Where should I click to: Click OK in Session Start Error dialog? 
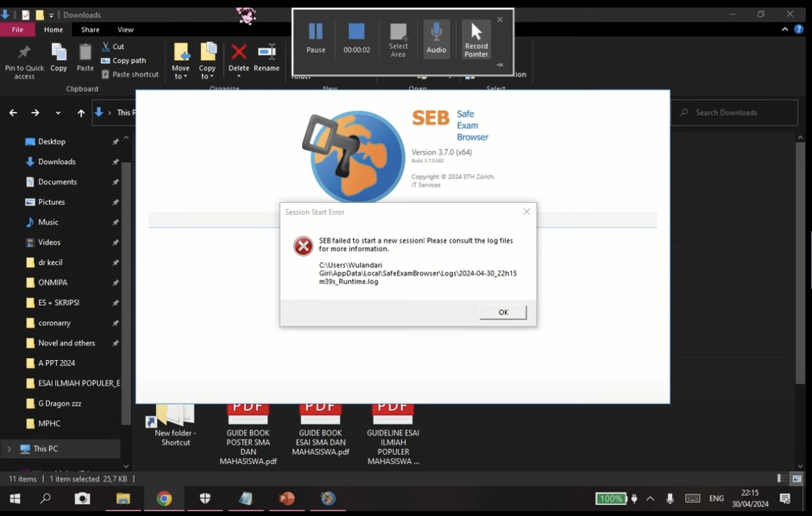[503, 312]
